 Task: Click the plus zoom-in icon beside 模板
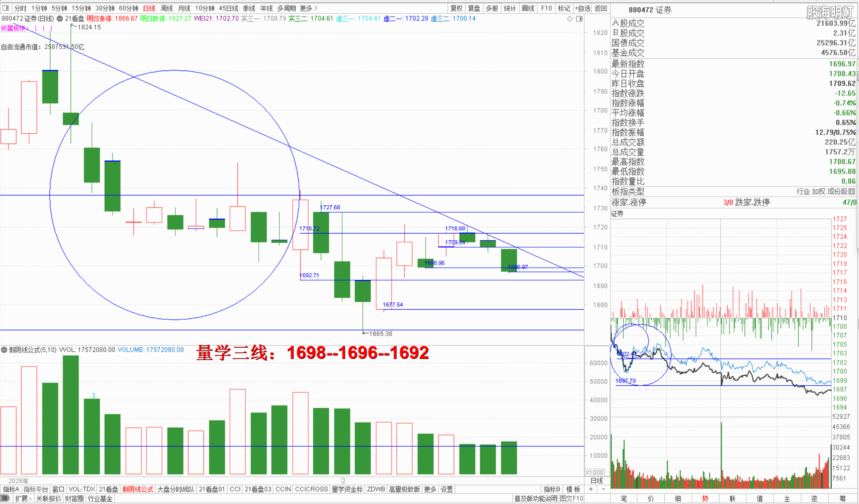pos(591,489)
